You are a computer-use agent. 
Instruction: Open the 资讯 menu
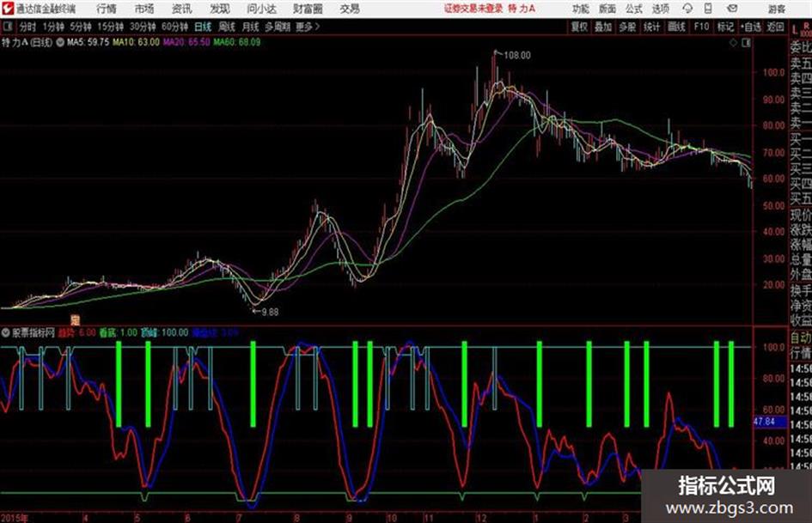pos(181,9)
